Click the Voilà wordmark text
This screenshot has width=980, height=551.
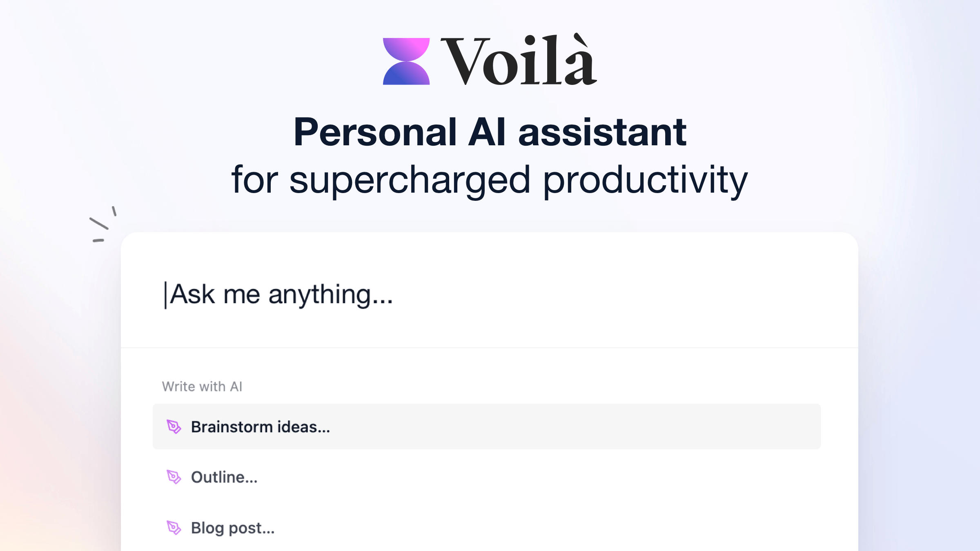[519, 61]
